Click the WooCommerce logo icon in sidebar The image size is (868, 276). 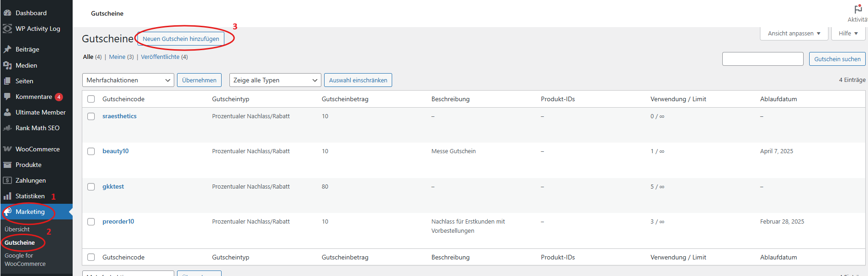(7, 149)
